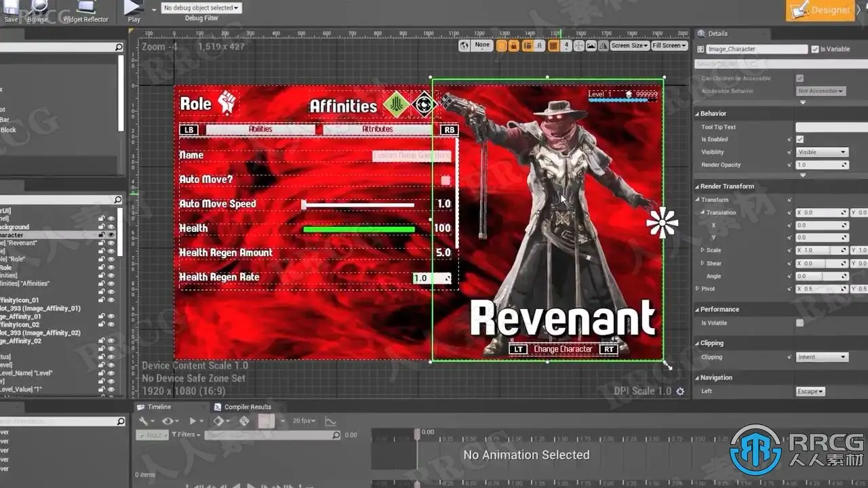Image resolution: width=868 pixels, height=488 pixels.
Task: Toggle the layout lock icon
Action: point(513,45)
